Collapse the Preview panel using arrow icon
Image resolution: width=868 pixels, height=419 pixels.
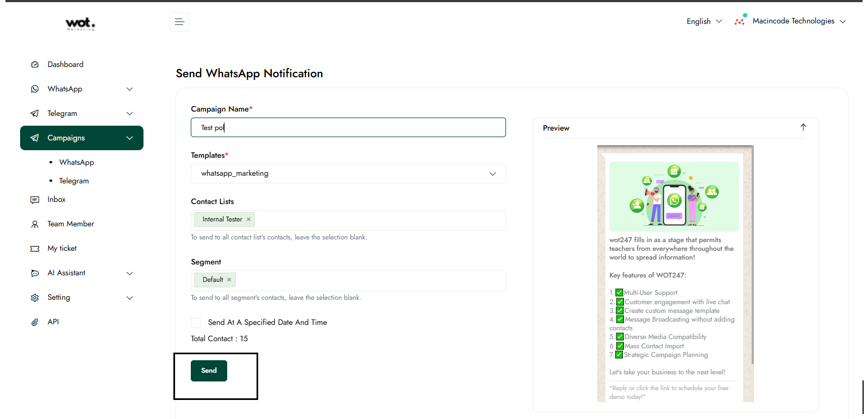tap(803, 127)
